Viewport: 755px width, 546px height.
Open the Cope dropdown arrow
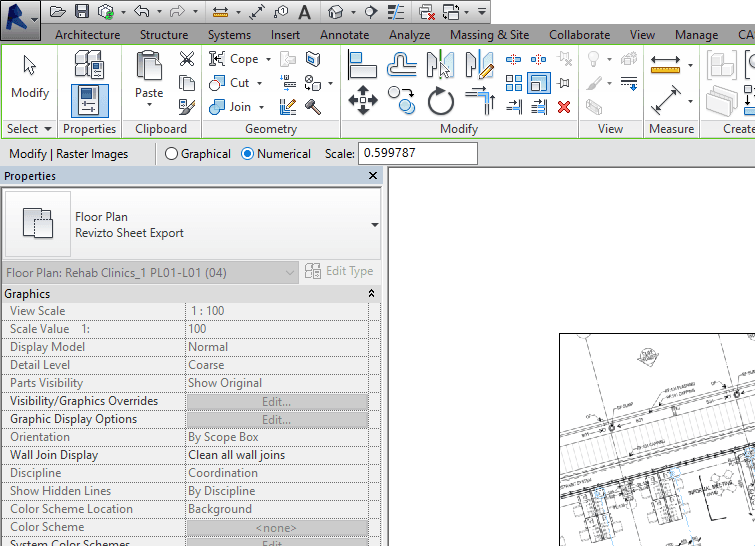point(269,59)
